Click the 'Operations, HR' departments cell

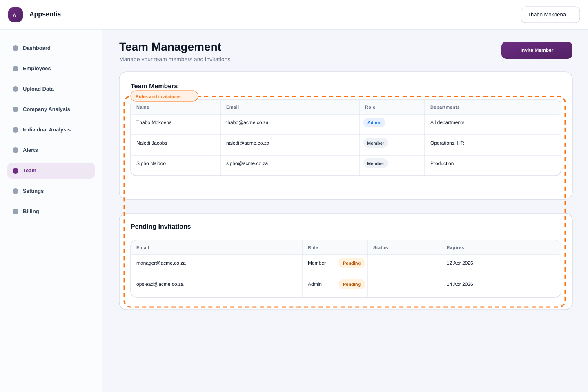click(x=447, y=143)
